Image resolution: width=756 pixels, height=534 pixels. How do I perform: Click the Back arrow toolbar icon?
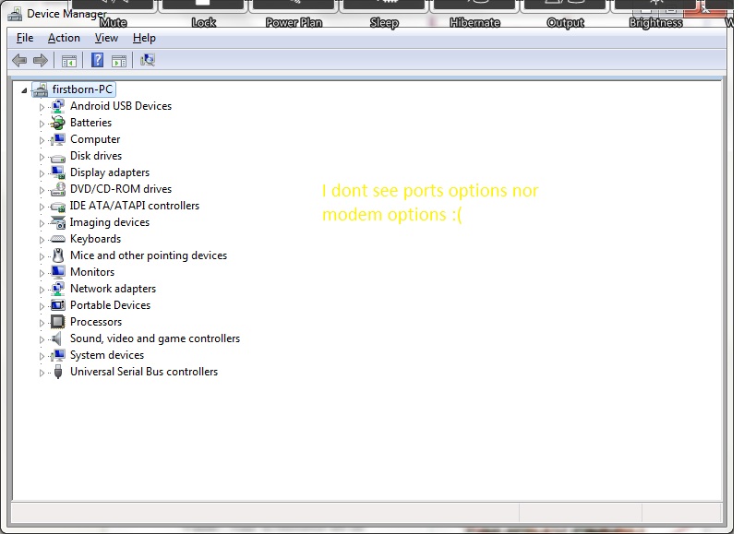tap(19, 60)
